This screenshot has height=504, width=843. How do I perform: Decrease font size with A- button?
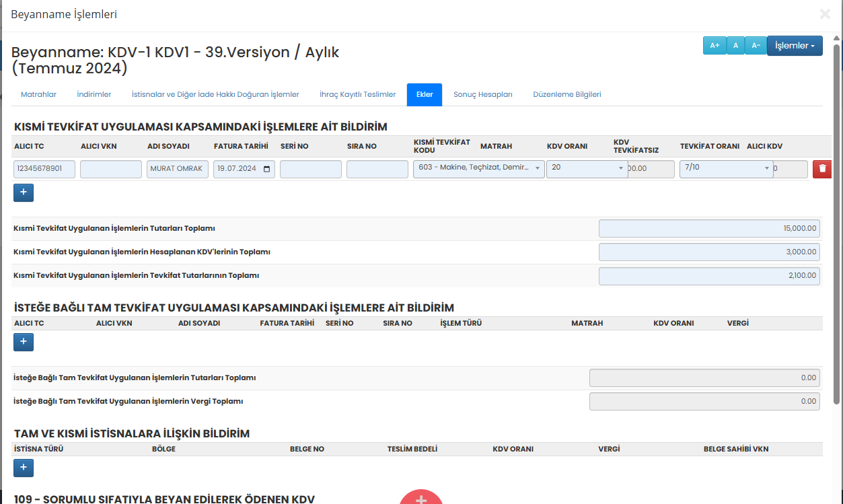(756, 46)
